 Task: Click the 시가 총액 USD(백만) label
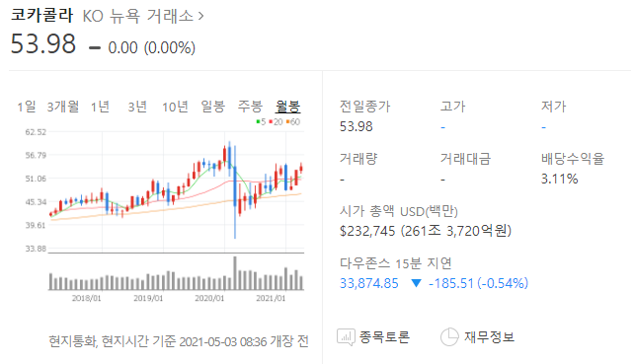pos(399,211)
